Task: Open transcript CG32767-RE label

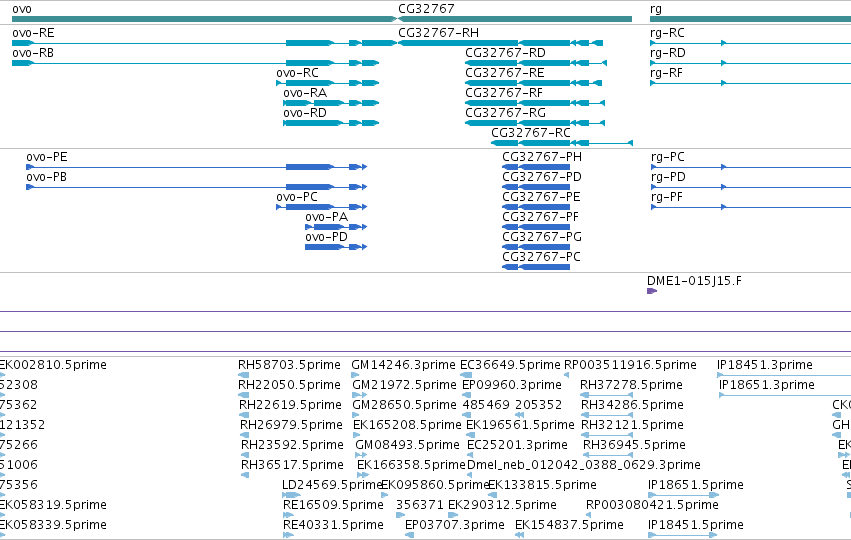Action: (505, 73)
